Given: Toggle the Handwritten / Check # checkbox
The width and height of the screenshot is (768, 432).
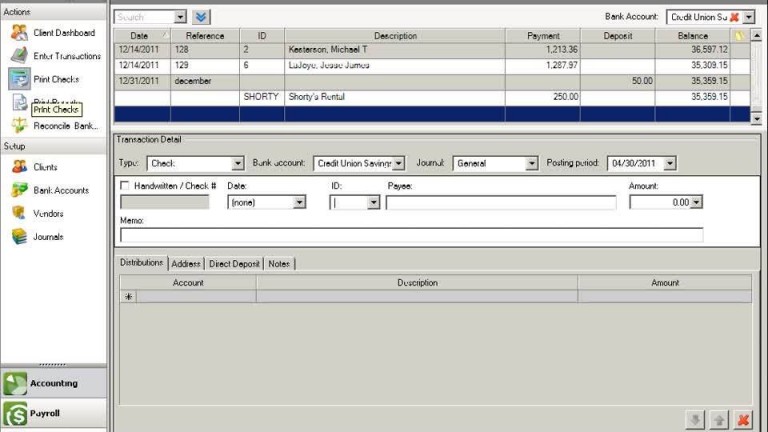Looking at the screenshot, I should click(x=125, y=186).
